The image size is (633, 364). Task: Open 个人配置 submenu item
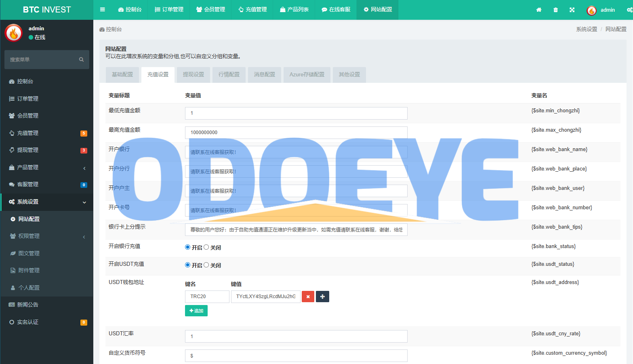pos(47,288)
